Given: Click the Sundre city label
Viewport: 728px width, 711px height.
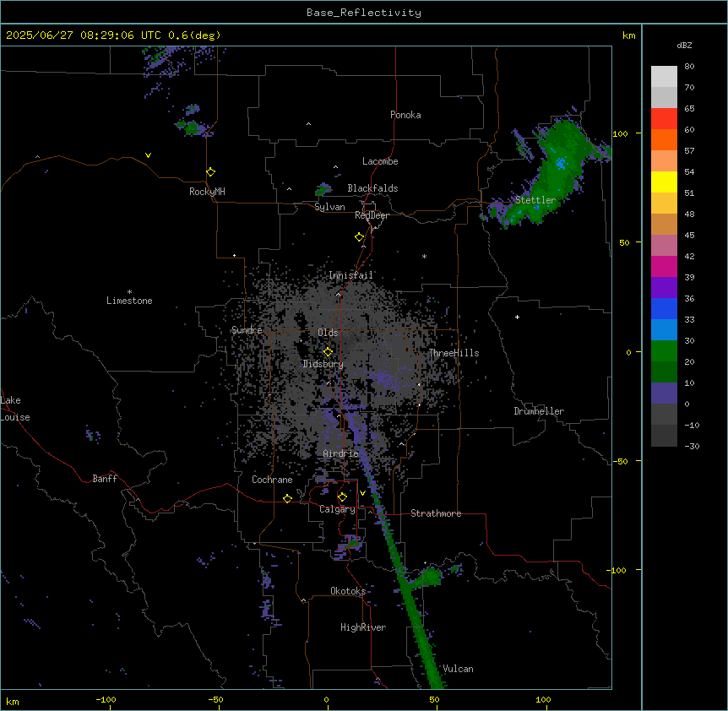Looking at the screenshot, I should 247,330.
